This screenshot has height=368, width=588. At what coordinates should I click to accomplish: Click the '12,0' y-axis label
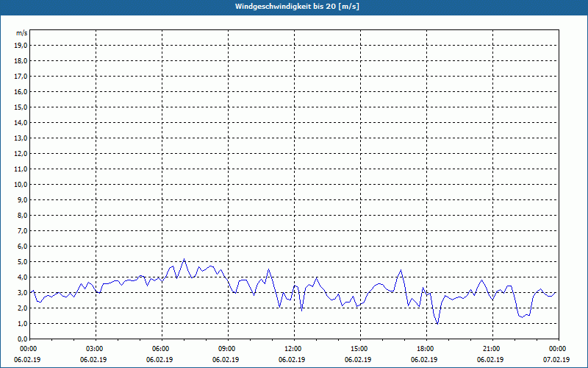click(x=21, y=154)
